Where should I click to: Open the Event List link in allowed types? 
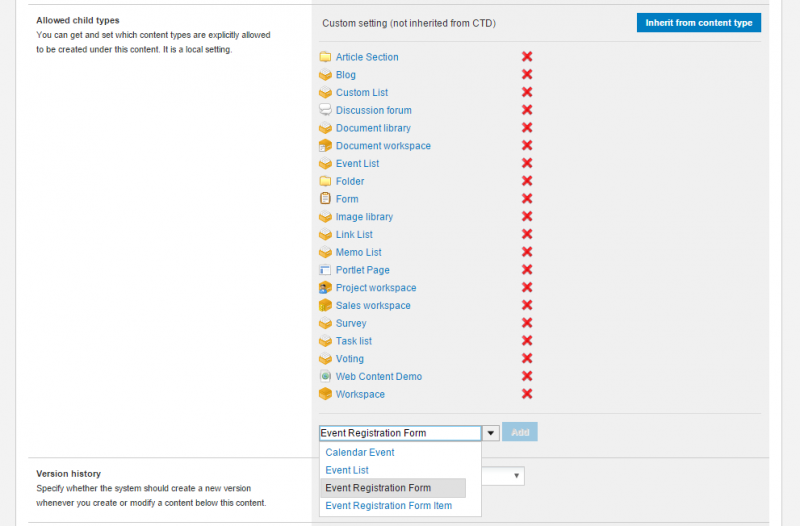[357, 164]
